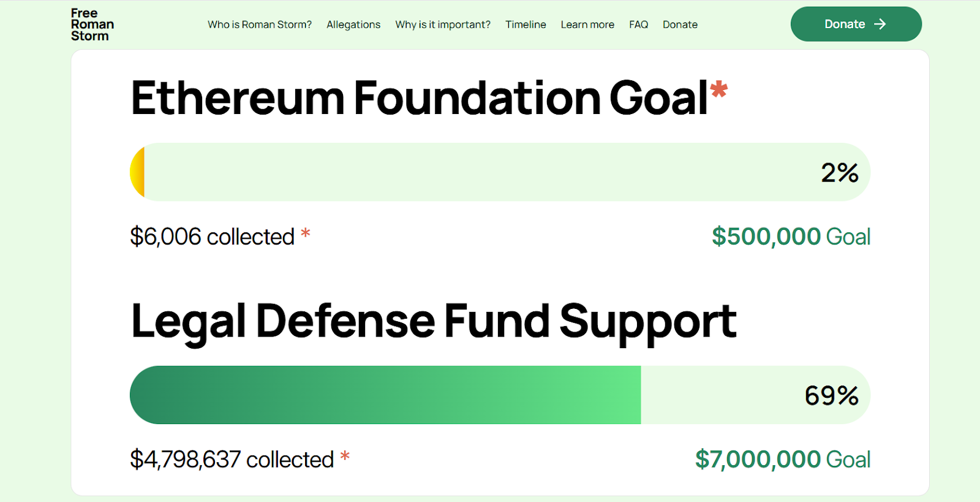The image size is (980, 502).
Task: Click the asterisk next to $4,798,637 collected
Action: 345,455
